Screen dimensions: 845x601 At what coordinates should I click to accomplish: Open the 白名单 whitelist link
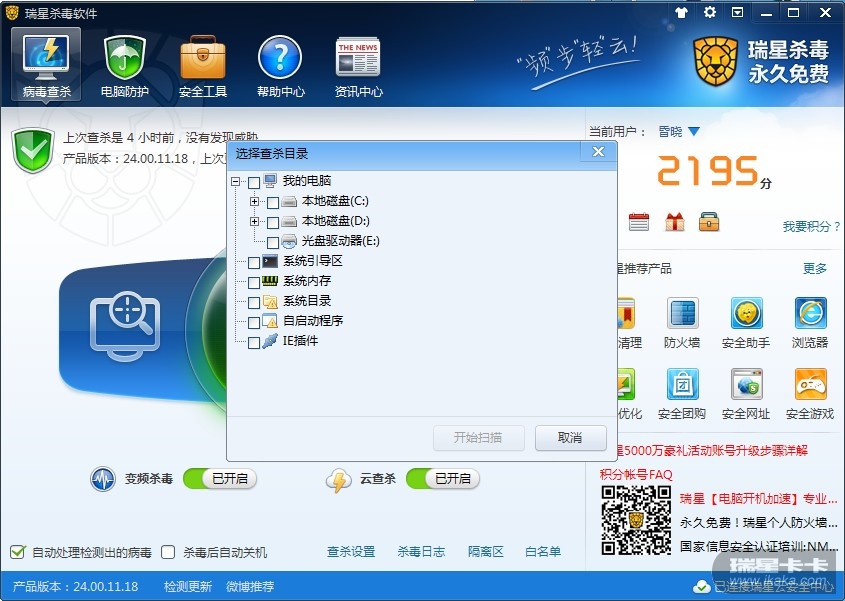pos(543,551)
